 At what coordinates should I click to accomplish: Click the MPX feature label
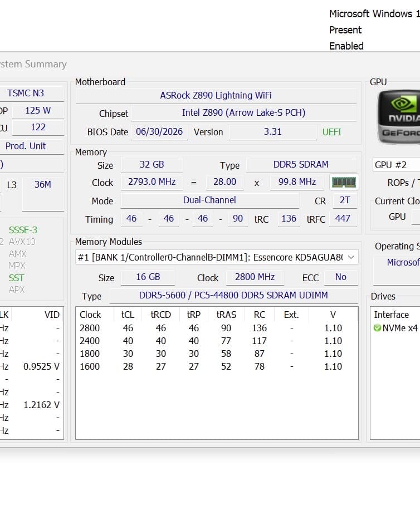click(x=17, y=266)
